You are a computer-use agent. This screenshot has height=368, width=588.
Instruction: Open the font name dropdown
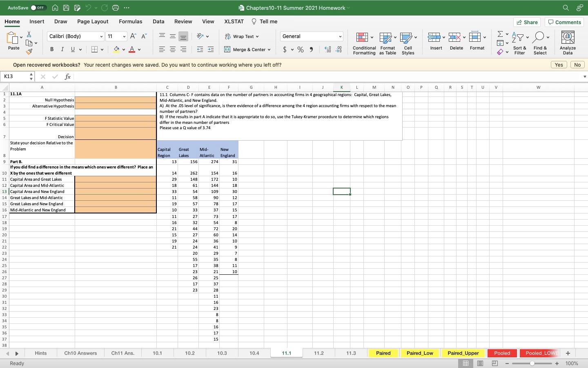click(101, 36)
